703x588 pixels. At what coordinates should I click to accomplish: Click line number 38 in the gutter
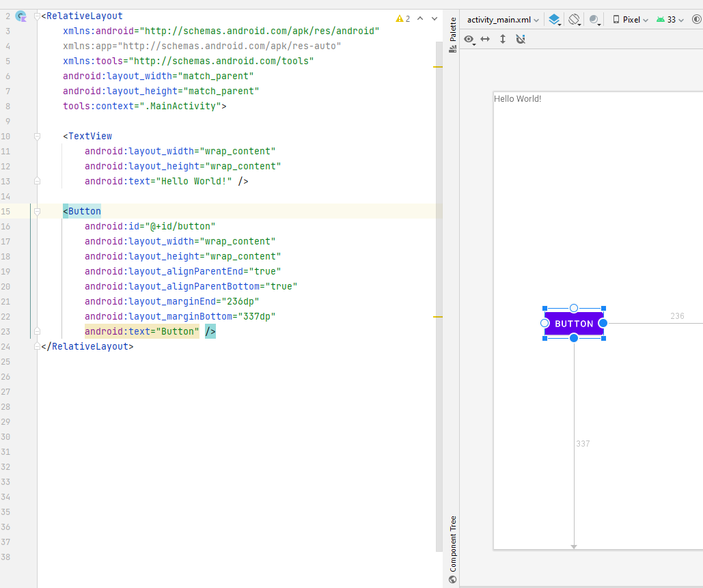[x=5, y=557]
